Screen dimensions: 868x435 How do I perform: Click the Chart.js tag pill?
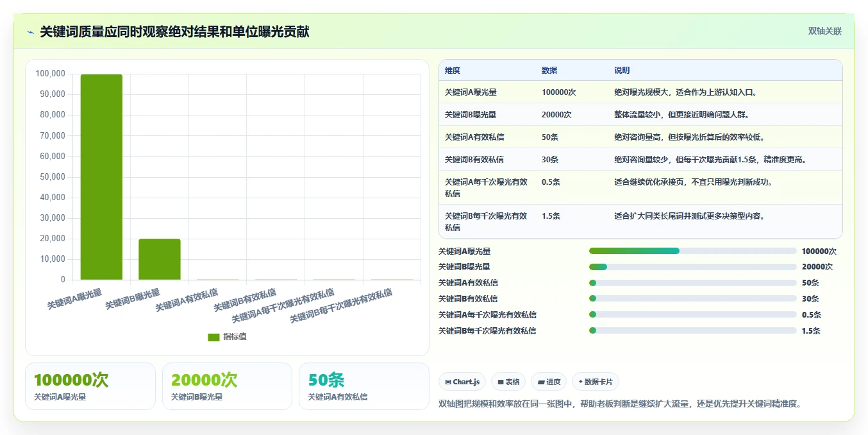[x=462, y=382]
